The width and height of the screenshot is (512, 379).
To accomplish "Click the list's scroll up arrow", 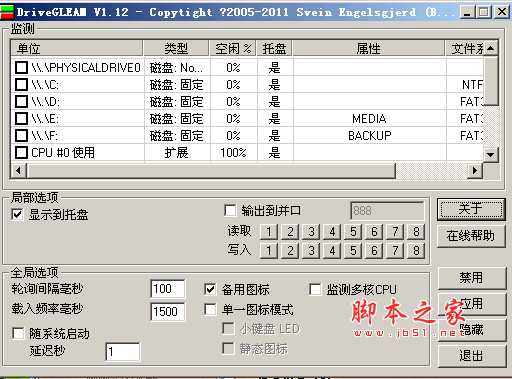I will click(x=490, y=49).
